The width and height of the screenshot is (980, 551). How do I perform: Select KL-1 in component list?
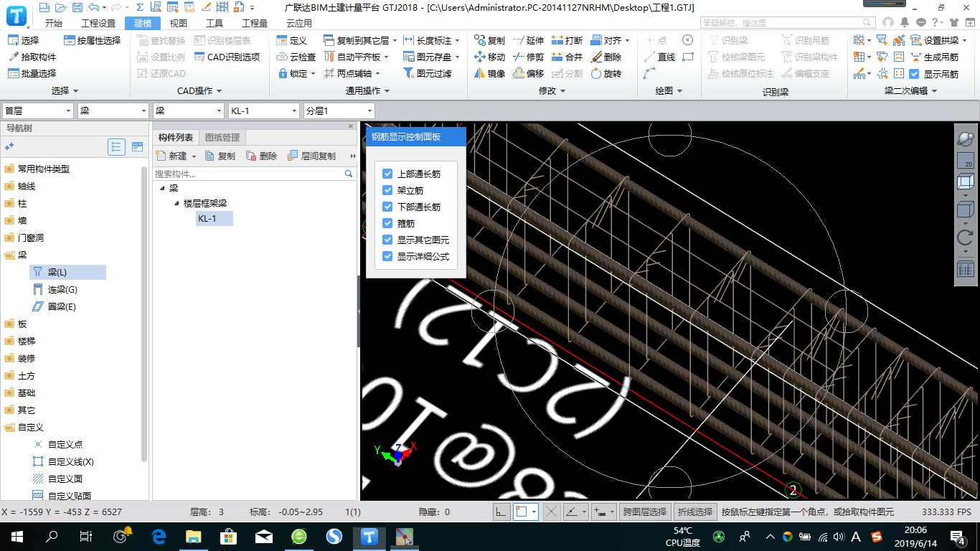(214, 218)
